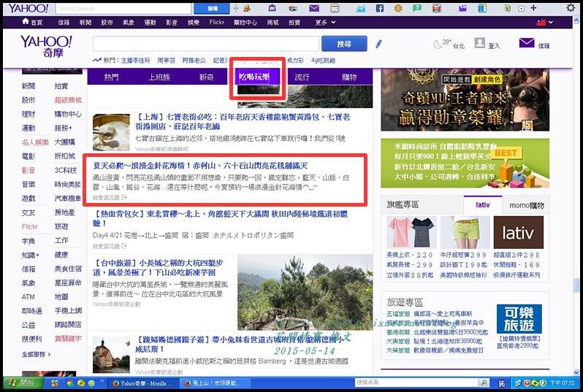
Task: Expand the 更多 menu in the navigation bar
Action: tap(325, 23)
